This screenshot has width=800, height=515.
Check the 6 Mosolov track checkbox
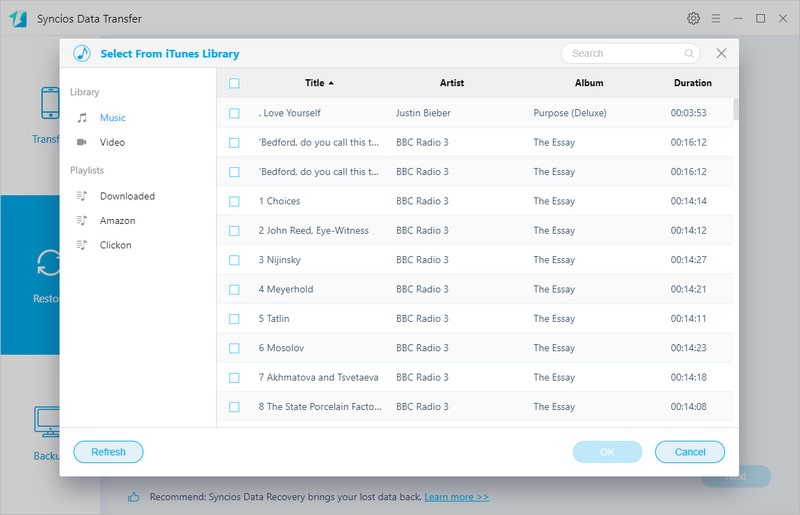coord(234,348)
